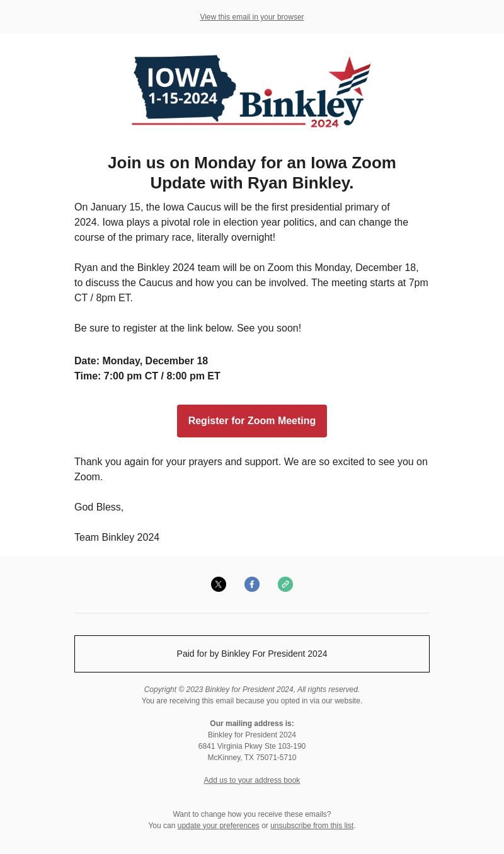Click the red star in Binkley logo

350,76
